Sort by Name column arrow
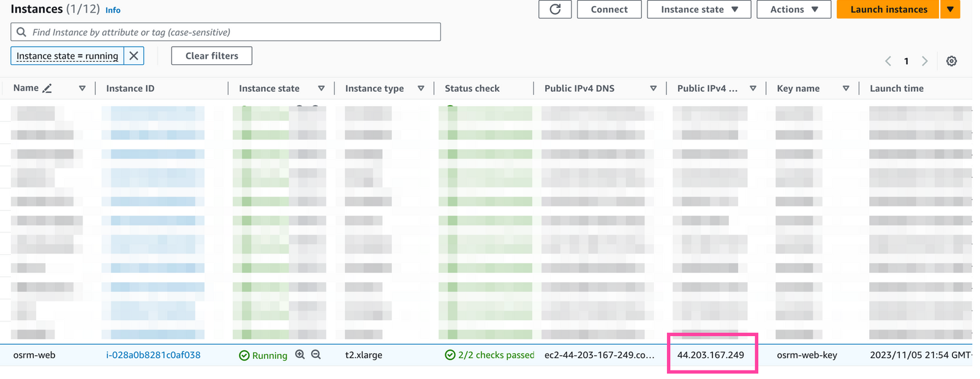 pos(82,88)
